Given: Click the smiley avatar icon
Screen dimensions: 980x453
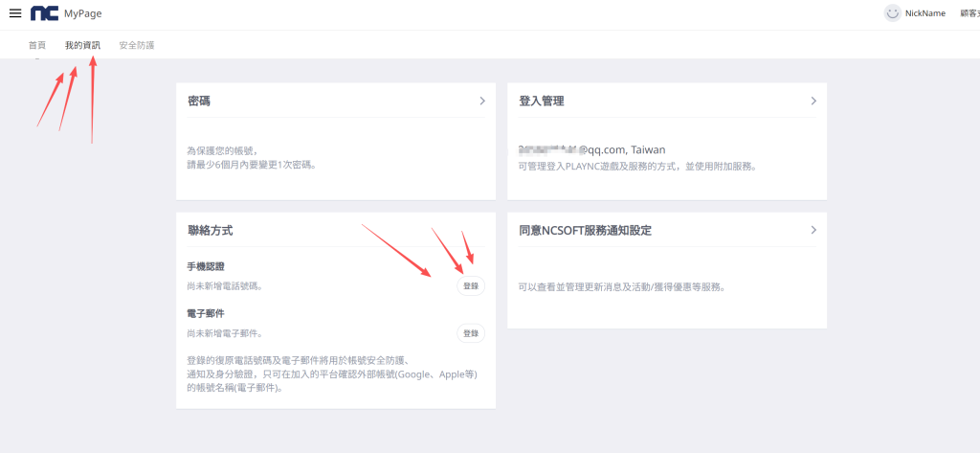Looking at the screenshot, I should tap(892, 13).
